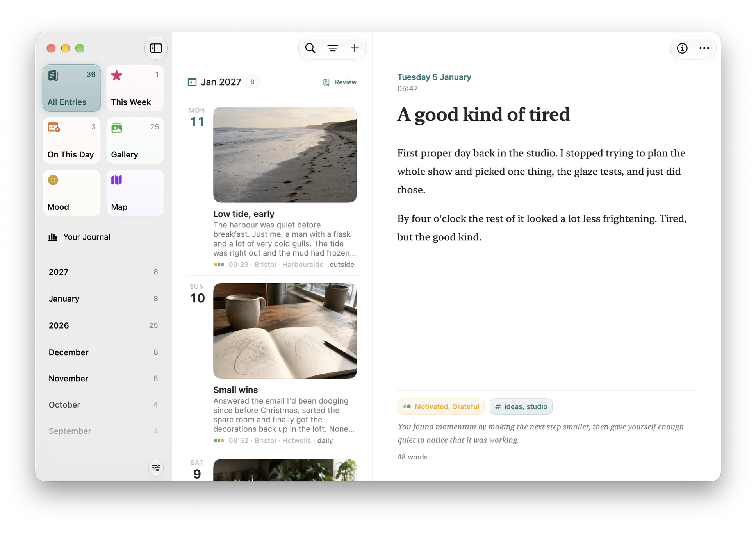The width and height of the screenshot is (756, 547).
Task: Open the Map tile
Action: coord(135,193)
